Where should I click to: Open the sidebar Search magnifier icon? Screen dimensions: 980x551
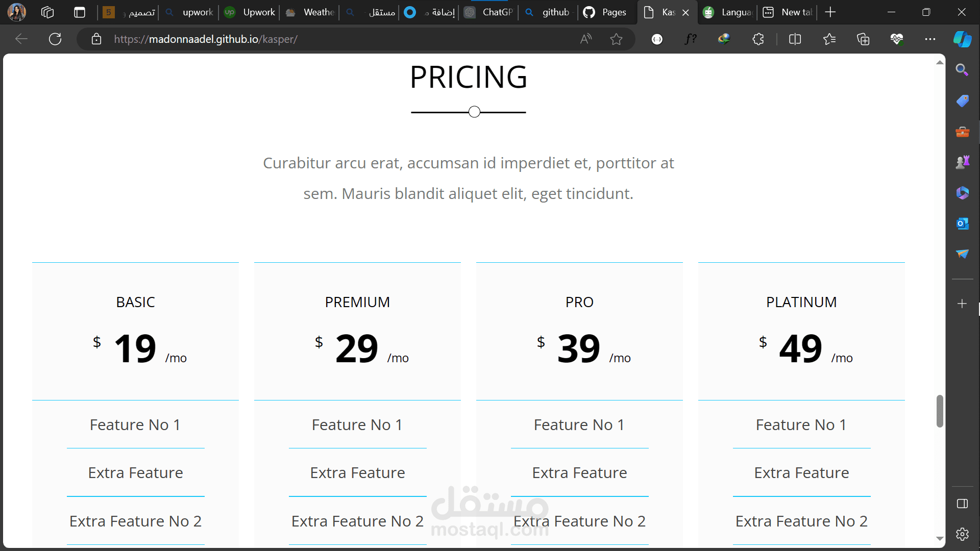click(962, 70)
